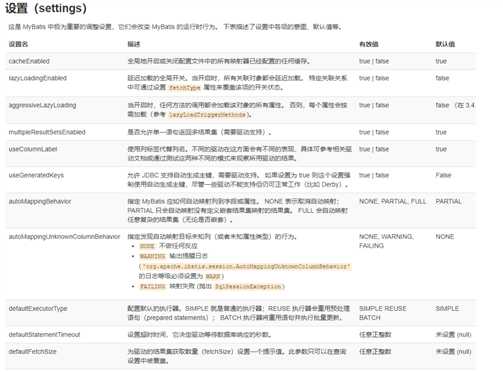Viewport: 503px width, 372px height.
Task: Click default value 'false' for lazyLoadingEnabled
Action: (x=442, y=78)
